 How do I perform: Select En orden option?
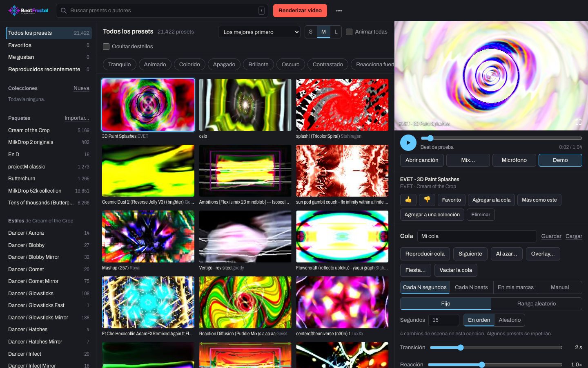479,320
